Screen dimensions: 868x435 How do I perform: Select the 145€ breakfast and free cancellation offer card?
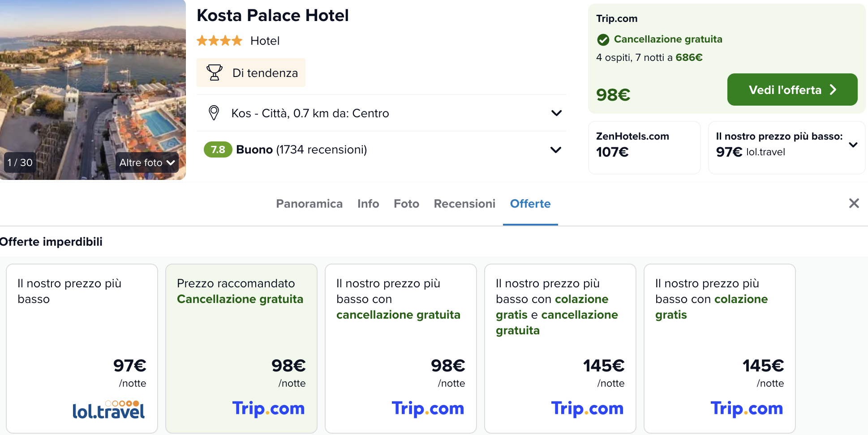[560, 348]
